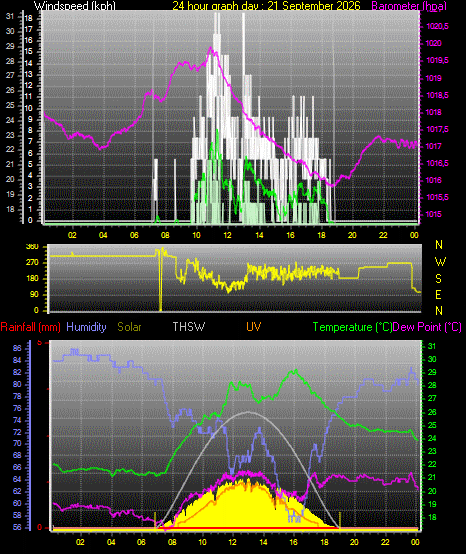
Task: Click the '360' wind direction axis value
Action: [33, 247]
